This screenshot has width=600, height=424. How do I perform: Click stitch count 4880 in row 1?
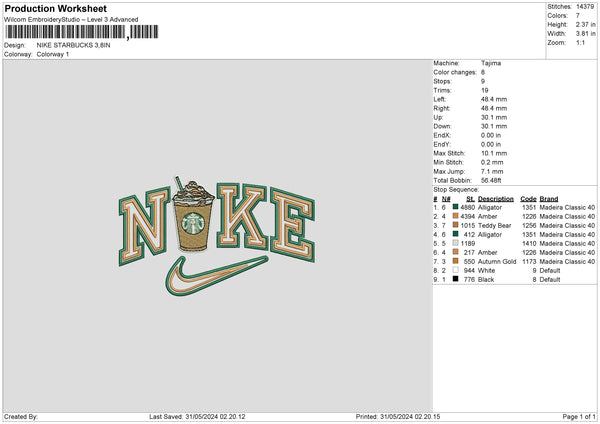tap(468, 207)
